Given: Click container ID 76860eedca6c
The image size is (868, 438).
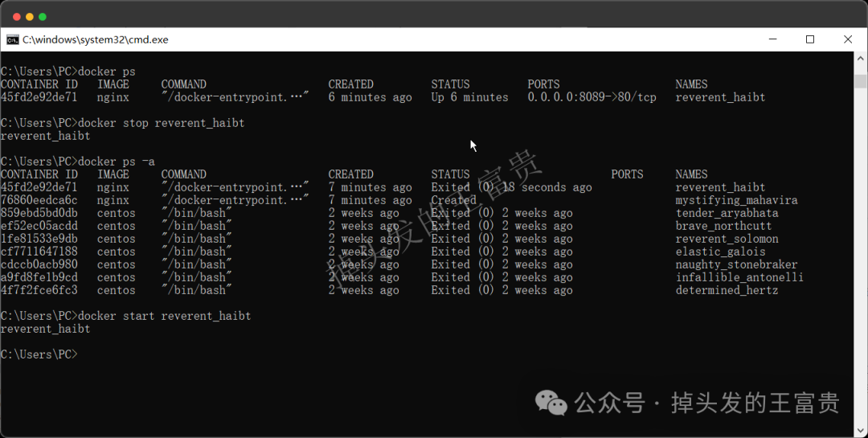Looking at the screenshot, I should (x=39, y=200).
